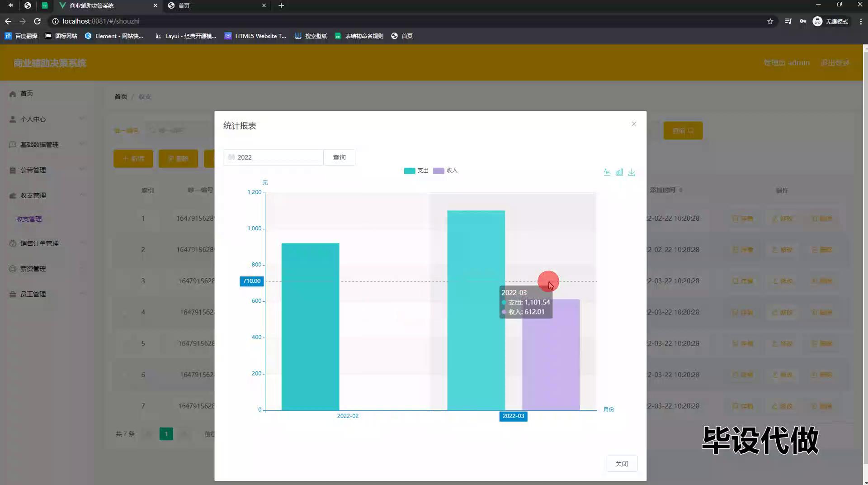Click the browser back arrow

point(8,21)
